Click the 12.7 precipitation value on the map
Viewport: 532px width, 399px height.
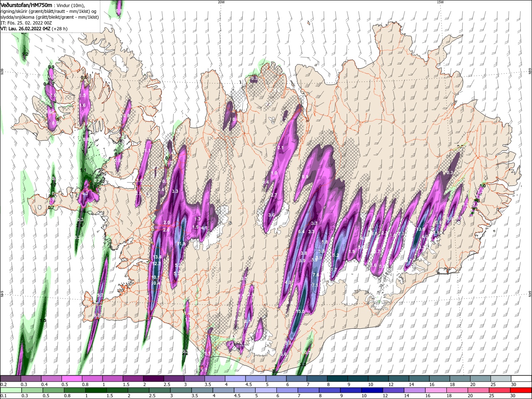(x=156, y=264)
